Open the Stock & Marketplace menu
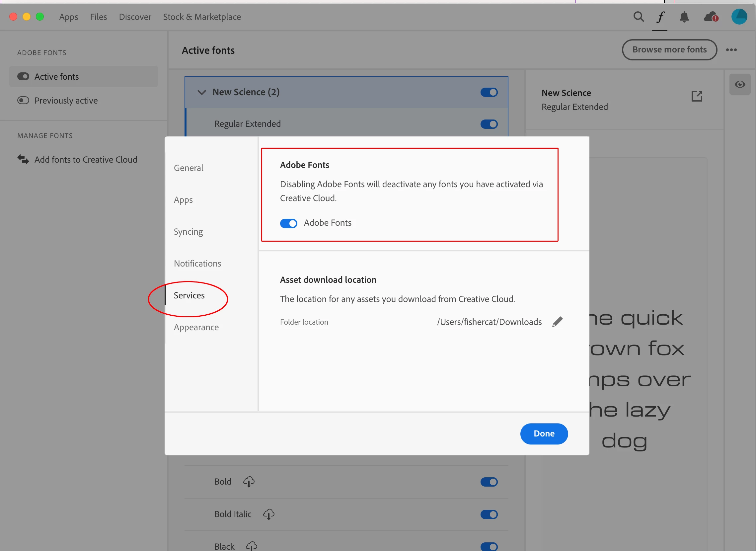Viewport: 756px width, 551px height. 202,17
